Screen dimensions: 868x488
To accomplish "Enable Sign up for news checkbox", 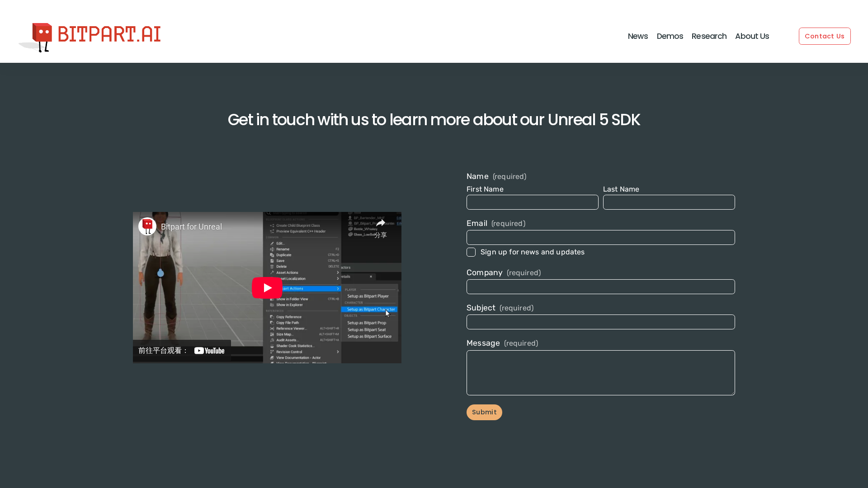I will click(x=471, y=253).
